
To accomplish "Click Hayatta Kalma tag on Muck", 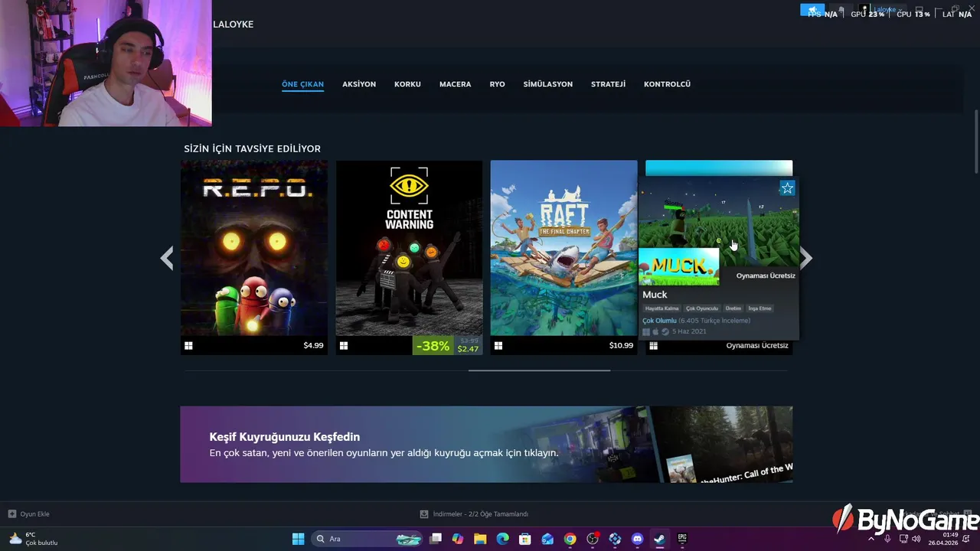I will (661, 308).
